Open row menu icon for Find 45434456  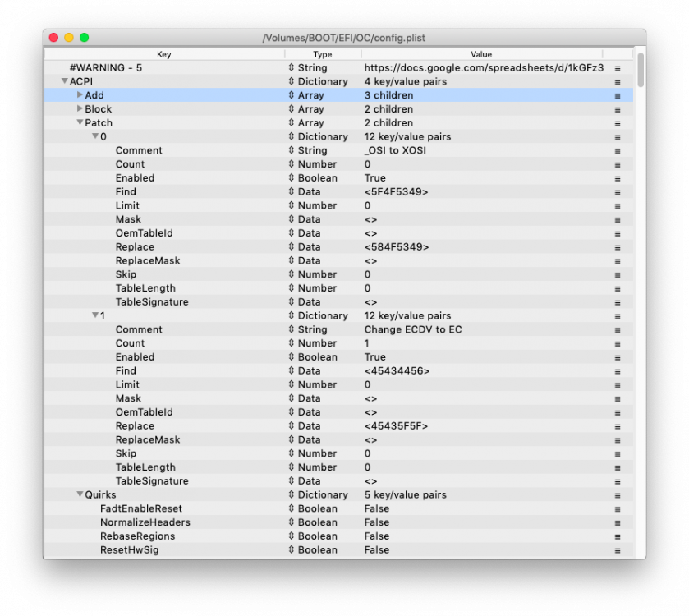pos(618,371)
